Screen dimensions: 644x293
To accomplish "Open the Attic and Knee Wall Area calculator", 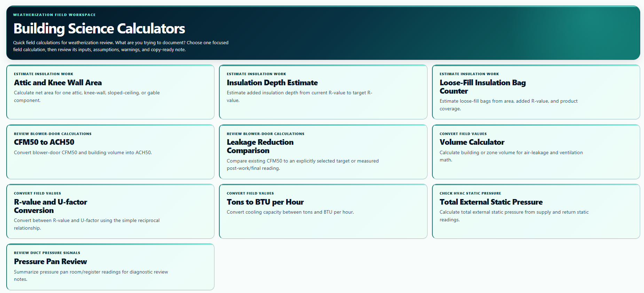I will coord(110,92).
